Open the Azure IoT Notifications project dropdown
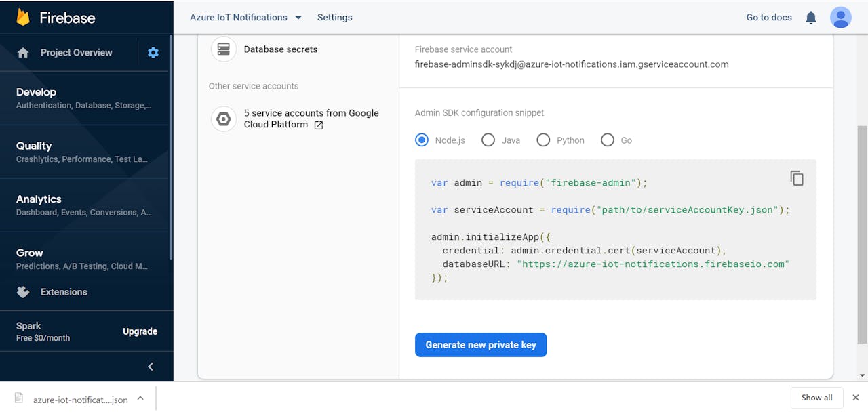Image resolution: width=868 pixels, height=414 pixels. (298, 18)
